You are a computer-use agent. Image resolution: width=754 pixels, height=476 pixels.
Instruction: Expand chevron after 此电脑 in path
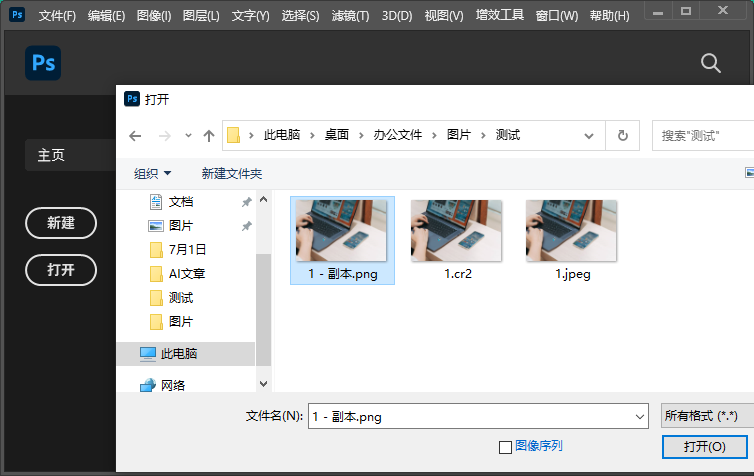coord(313,136)
